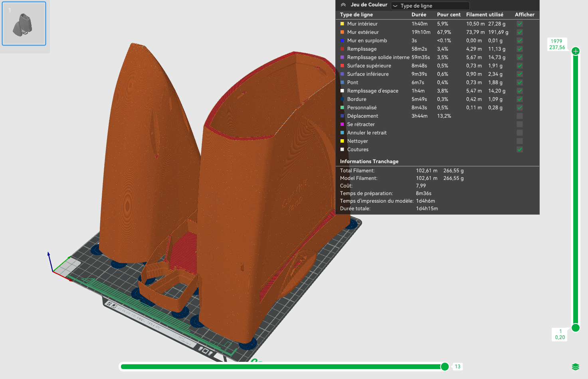Image resolution: width=588 pixels, height=379 pixels.
Task: Hide Coutures with its checkbox
Action: [x=519, y=150]
